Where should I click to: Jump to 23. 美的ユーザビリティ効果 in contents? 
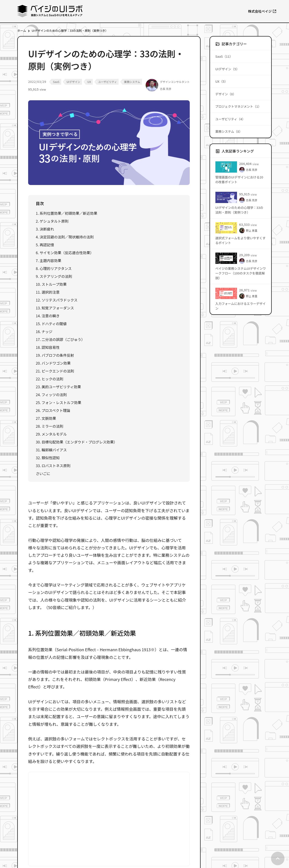pos(58,387)
